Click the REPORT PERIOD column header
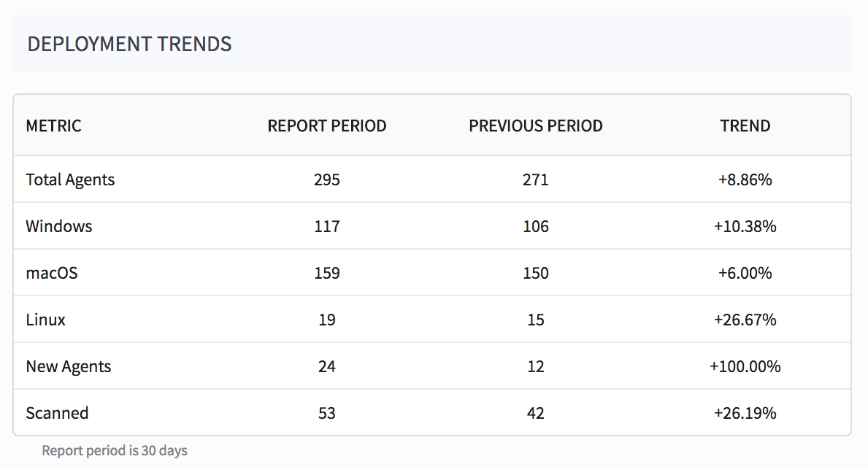The image size is (868, 467). pyautogui.click(x=326, y=126)
